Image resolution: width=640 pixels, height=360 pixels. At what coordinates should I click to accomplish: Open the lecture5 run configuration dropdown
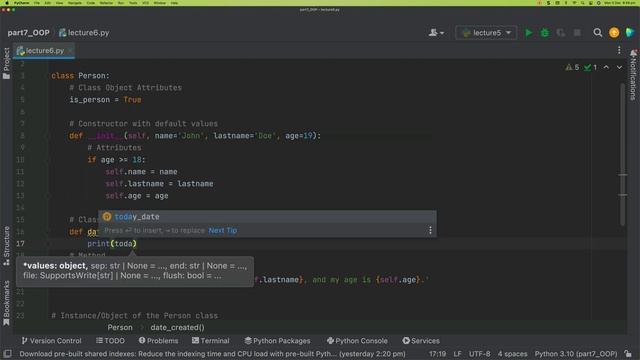pos(486,33)
